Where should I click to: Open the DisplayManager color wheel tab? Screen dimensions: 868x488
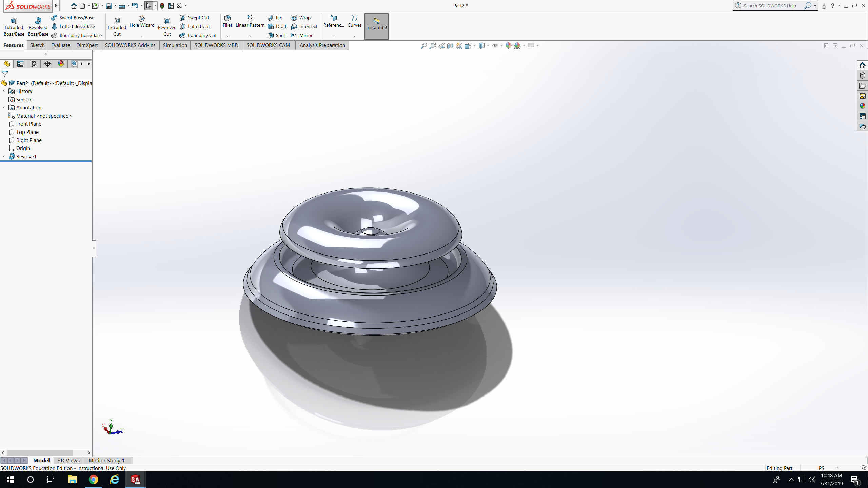(x=61, y=64)
